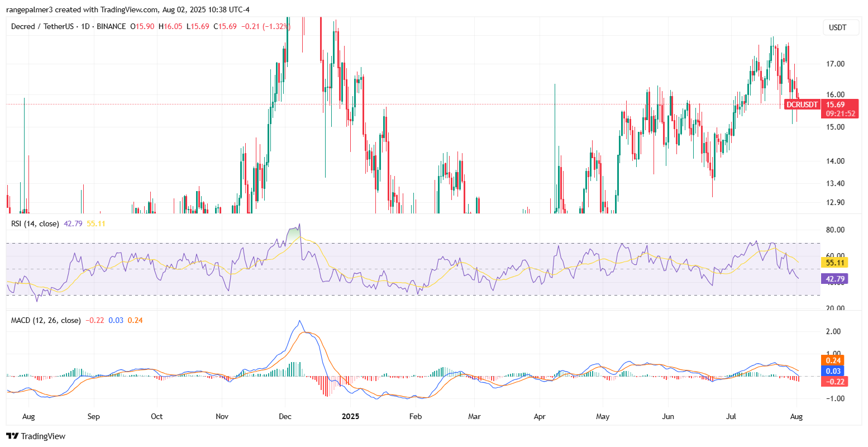Click the 17.00 level on the price scale

pos(835,64)
